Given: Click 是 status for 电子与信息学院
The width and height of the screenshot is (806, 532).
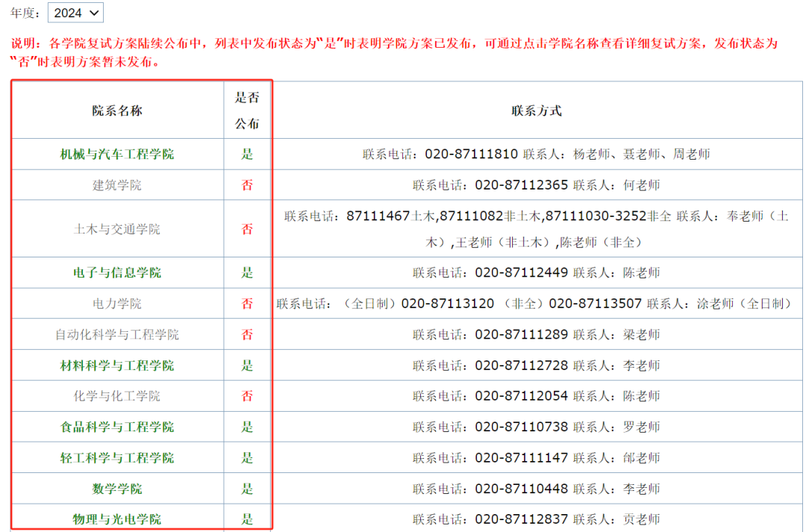Looking at the screenshot, I should coord(247,272).
